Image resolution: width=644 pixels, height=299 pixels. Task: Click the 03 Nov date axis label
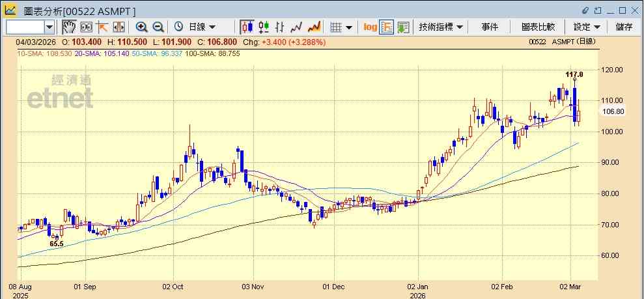253,286
